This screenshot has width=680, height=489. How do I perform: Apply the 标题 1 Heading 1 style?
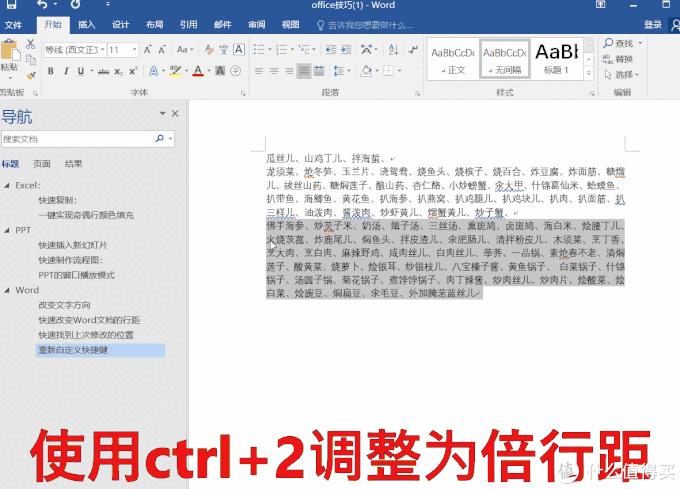pyautogui.click(x=556, y=59)
